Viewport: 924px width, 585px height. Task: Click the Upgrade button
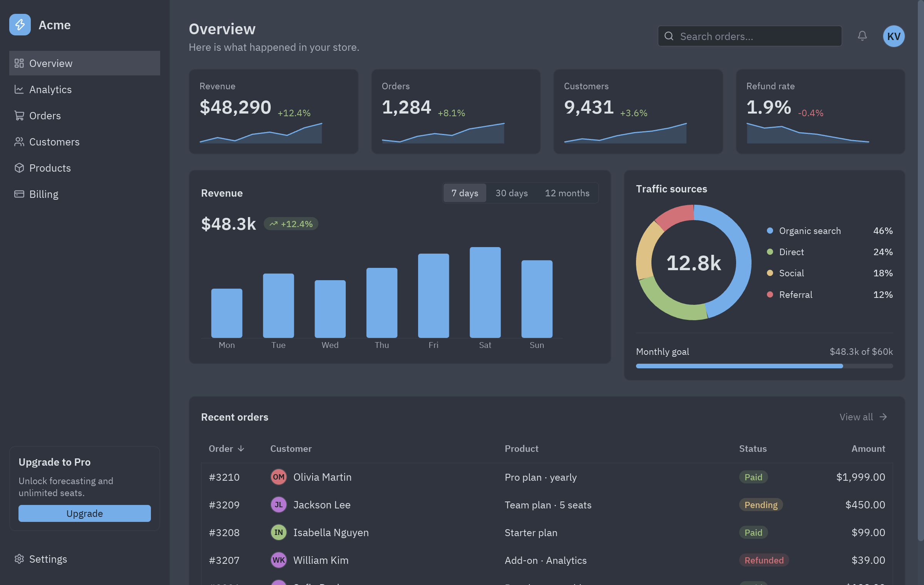[85, 513]
